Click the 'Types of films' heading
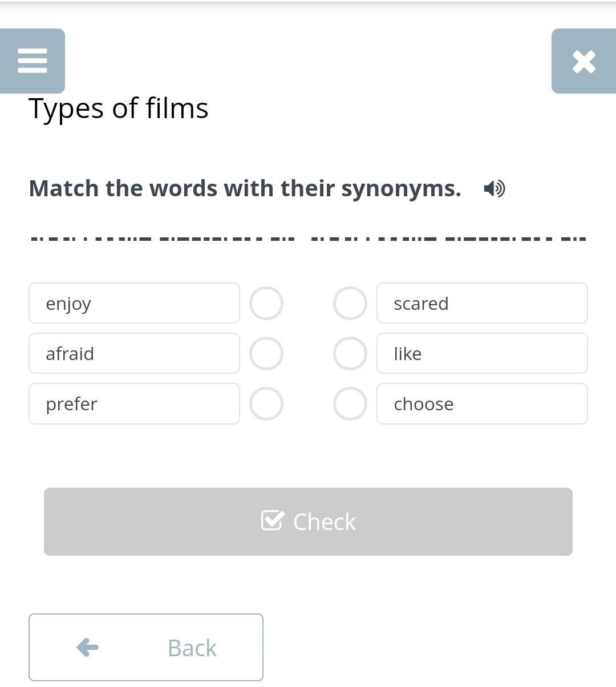This screenshot has width=616, height=687. click(119, 108)
